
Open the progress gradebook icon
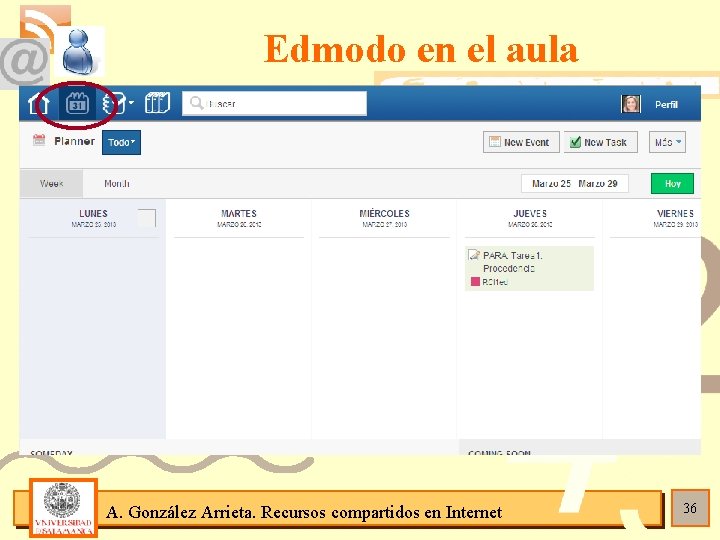(x=113, y=103)
